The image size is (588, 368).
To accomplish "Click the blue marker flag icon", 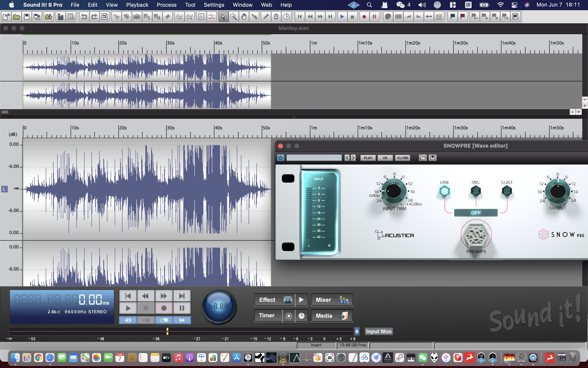I will (x=452, y=17).
